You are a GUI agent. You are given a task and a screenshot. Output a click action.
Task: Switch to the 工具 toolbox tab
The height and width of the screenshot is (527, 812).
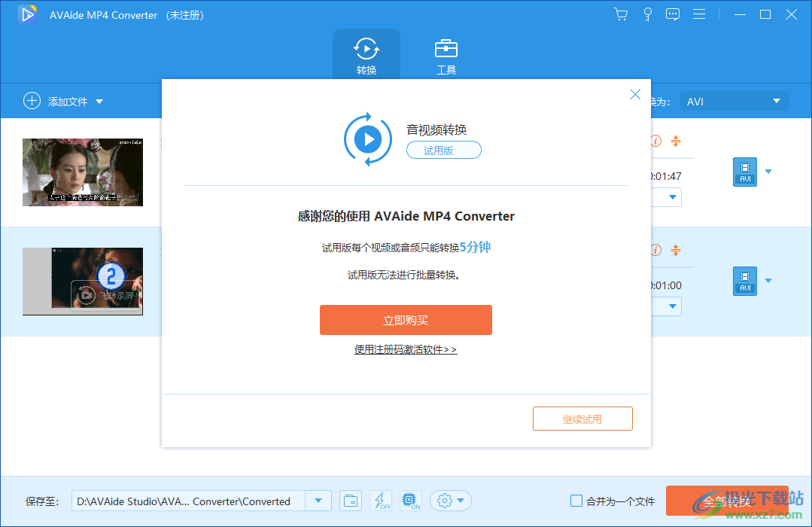[x=446, y=55]
